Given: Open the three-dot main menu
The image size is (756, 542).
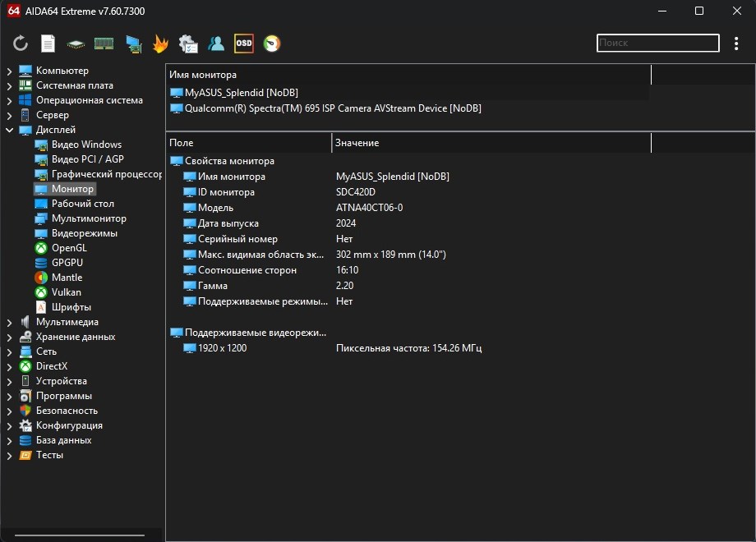Looking at the screenshot, I should pos(736,44).
